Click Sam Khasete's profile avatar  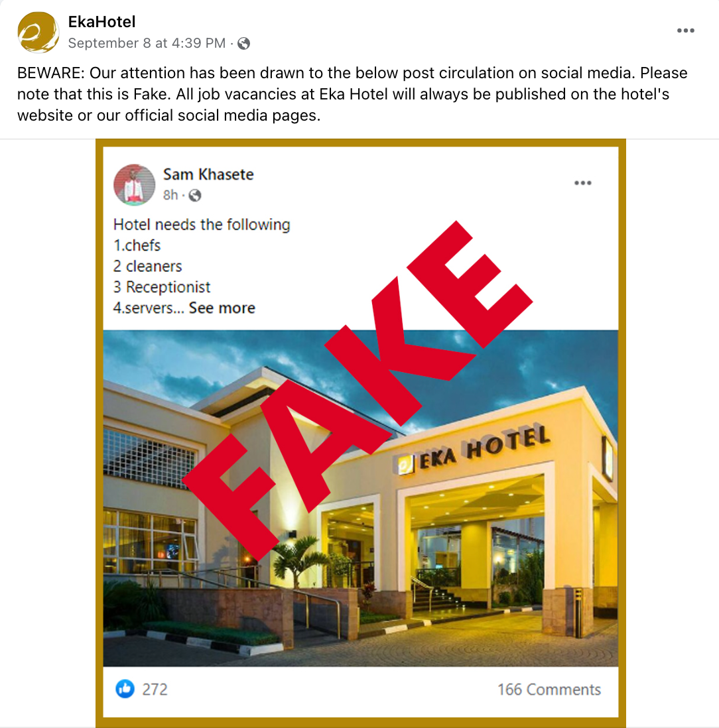click(x=134, y=184)
